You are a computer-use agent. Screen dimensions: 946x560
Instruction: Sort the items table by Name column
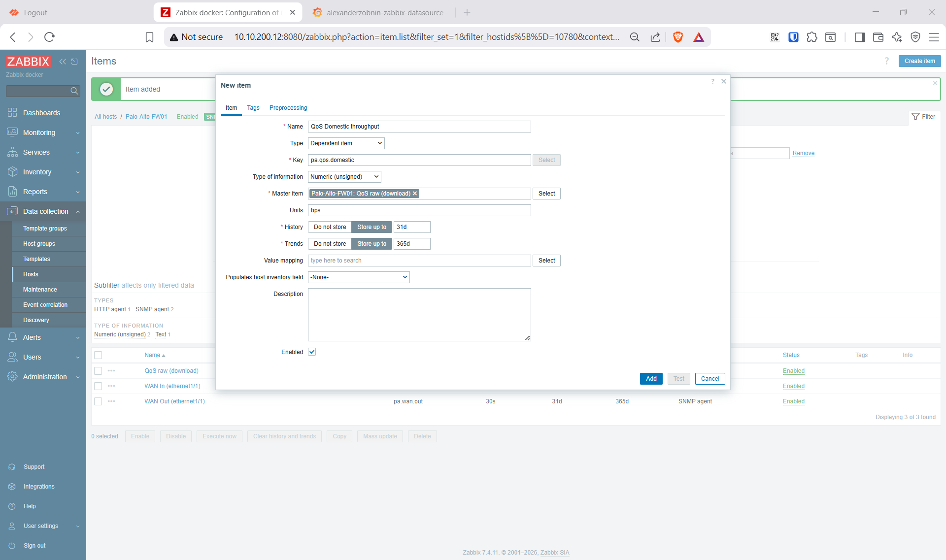tap(155, 355)
